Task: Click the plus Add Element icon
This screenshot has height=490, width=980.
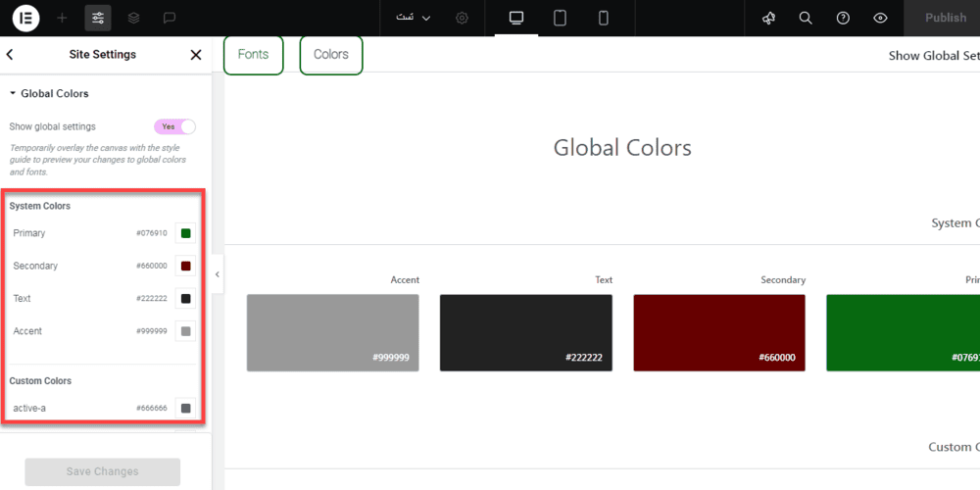Action: tap(63, 18)
